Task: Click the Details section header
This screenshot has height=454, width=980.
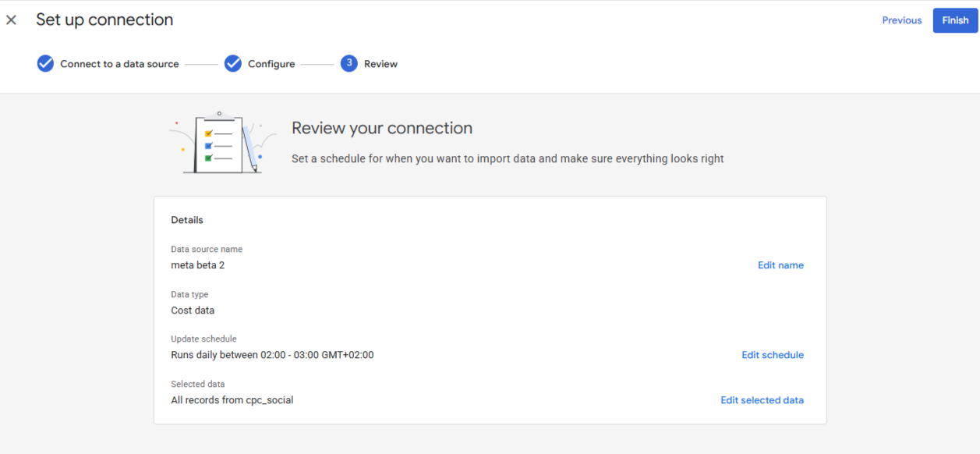Action: point(187,220)
